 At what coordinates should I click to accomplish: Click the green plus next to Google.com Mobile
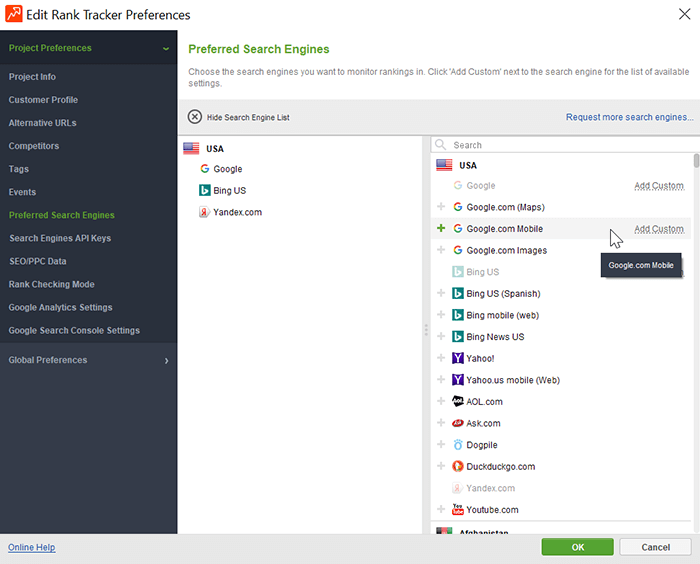(x=441, y=228)
